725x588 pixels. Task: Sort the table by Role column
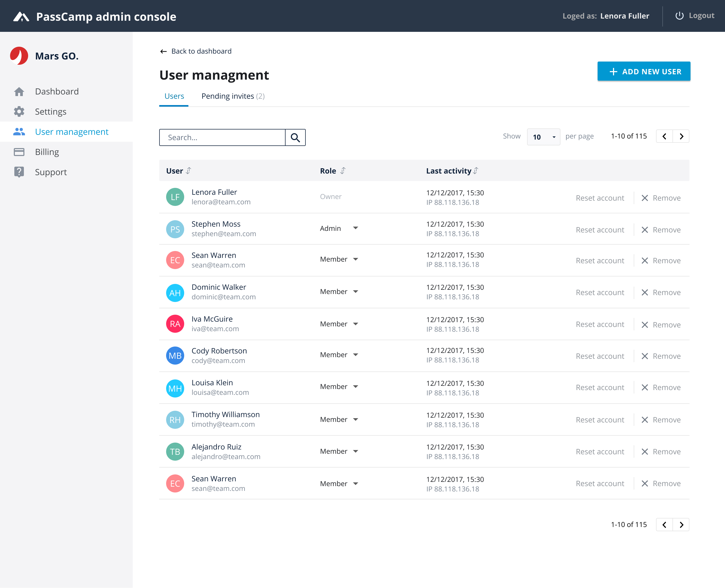pos(343,171)
